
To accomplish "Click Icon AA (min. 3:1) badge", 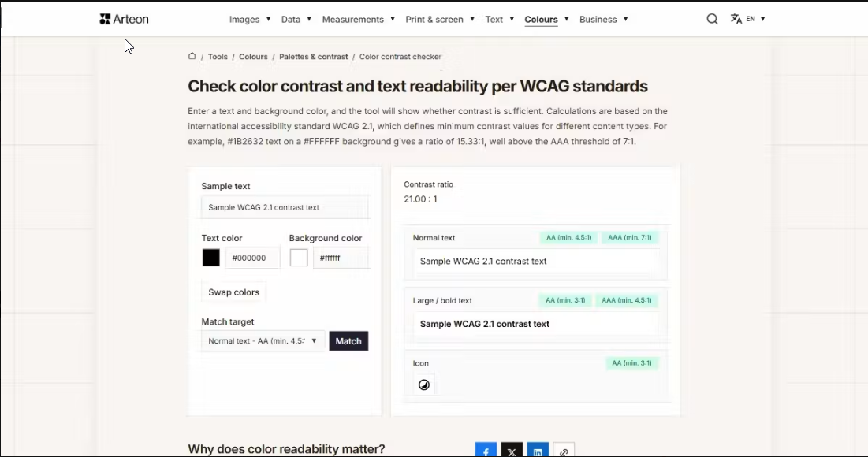I will [631, 363].
